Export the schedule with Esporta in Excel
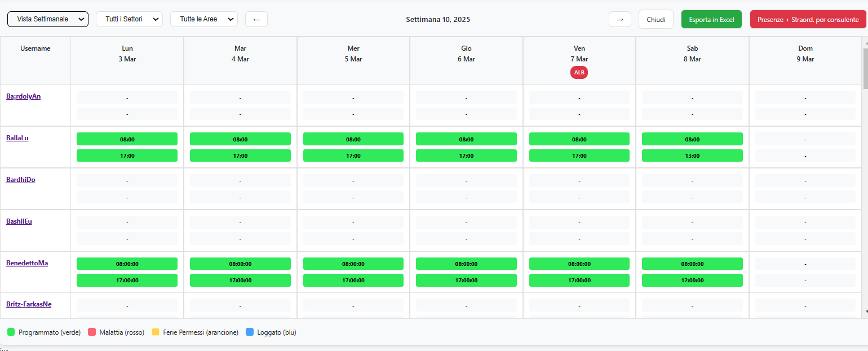The width and height of the screenshot is (868, 351). 711,19
